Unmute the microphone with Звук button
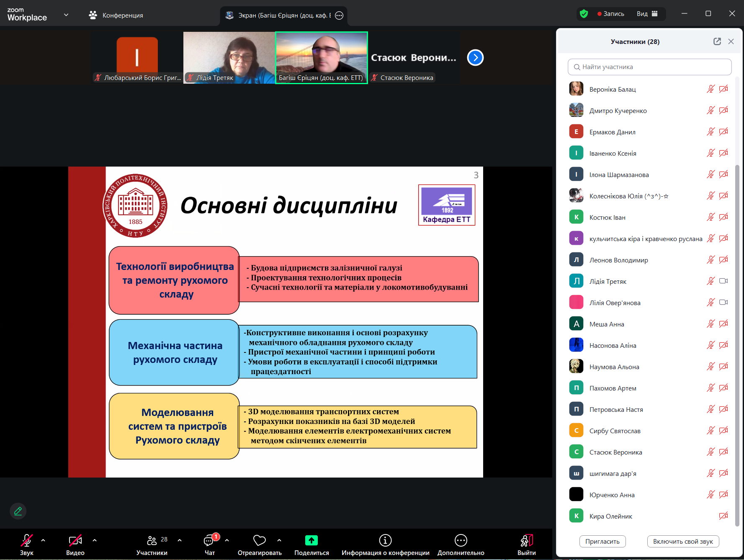 [x=27, y=541]
